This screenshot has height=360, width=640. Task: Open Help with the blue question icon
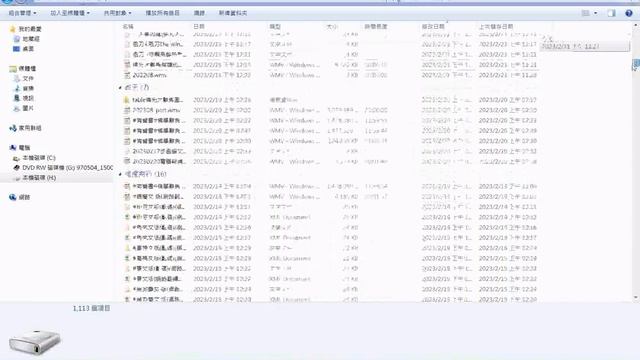click(629, 13)
